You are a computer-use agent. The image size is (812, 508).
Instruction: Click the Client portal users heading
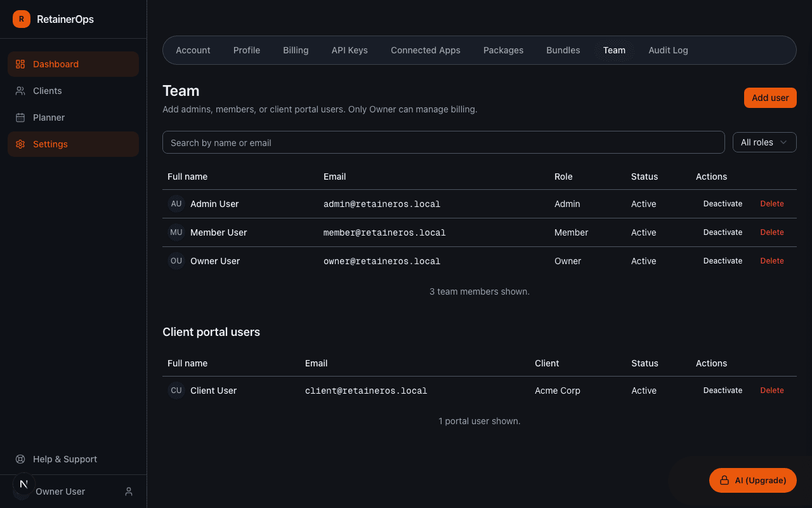(211, 332)
